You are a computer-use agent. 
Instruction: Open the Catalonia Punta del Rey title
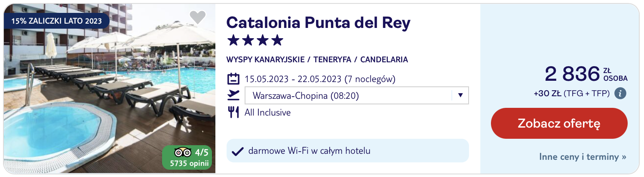pos(319,22)
